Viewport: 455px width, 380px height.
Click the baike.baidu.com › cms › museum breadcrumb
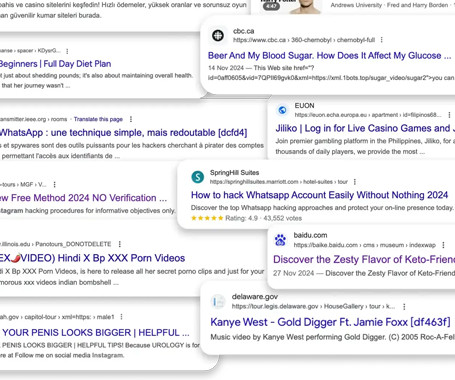365,245
